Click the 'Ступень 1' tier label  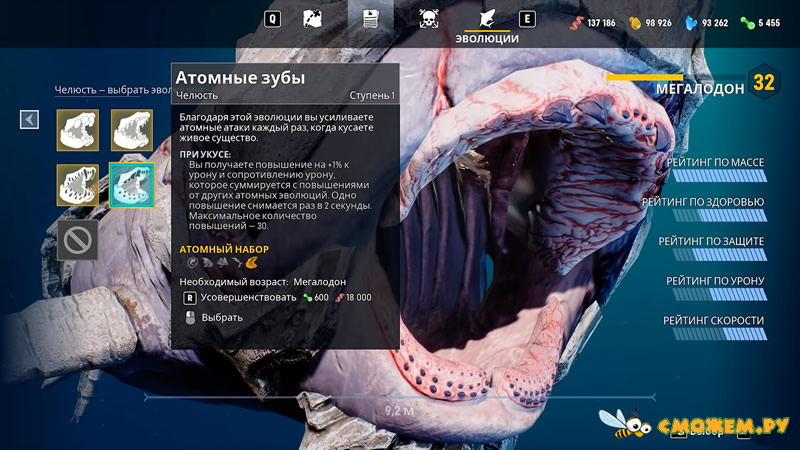pyautogui.click(x=372, y=95)
